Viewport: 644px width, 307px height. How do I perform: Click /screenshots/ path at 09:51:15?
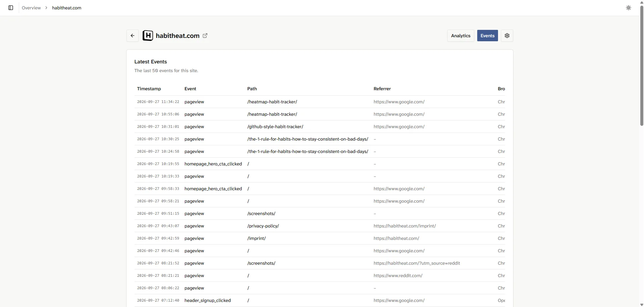point(261,213)
